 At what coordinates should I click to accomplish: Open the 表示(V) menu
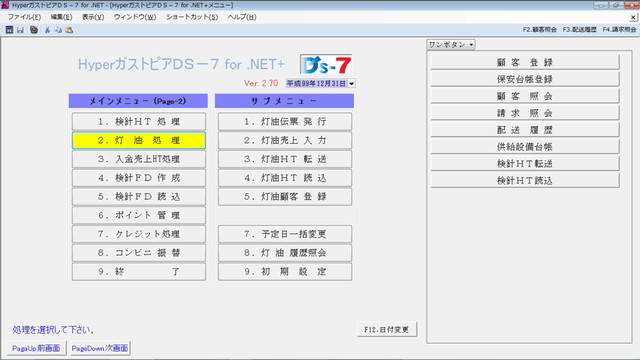click(x=93, y=17)
